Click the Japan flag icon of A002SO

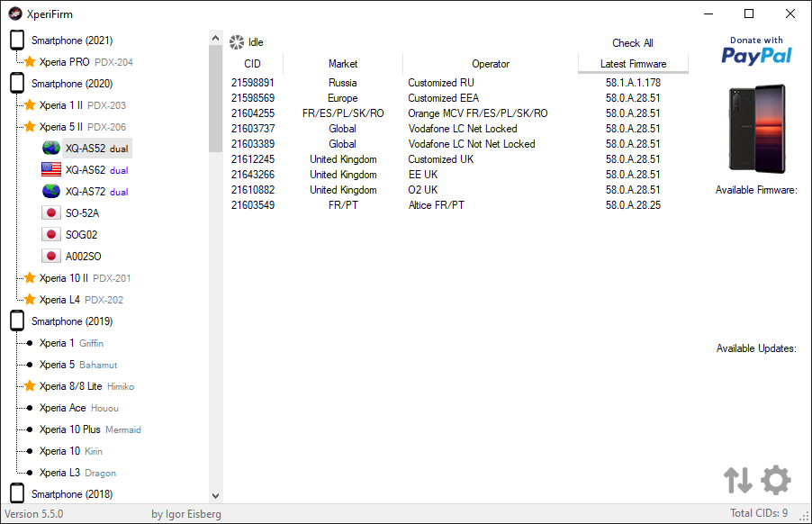[x=50, y=257]
